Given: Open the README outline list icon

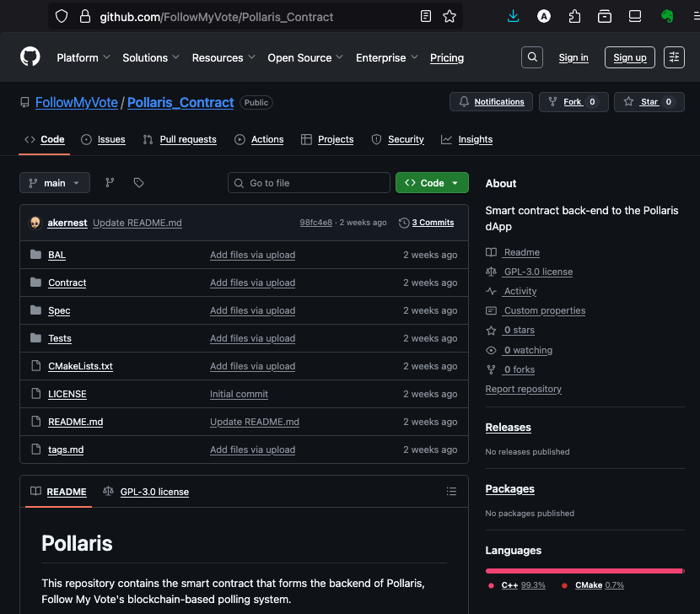Looking at the screenshot, I should [x=451, y=492].
